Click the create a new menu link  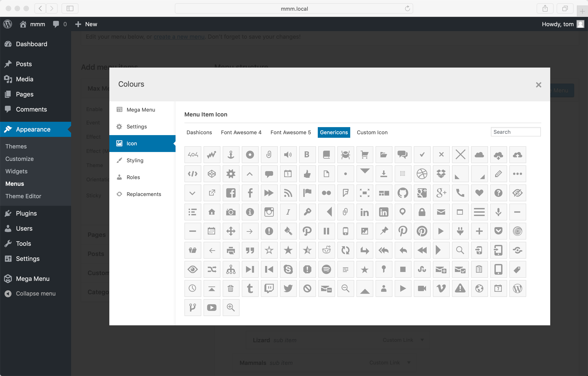tap(179, 37)
